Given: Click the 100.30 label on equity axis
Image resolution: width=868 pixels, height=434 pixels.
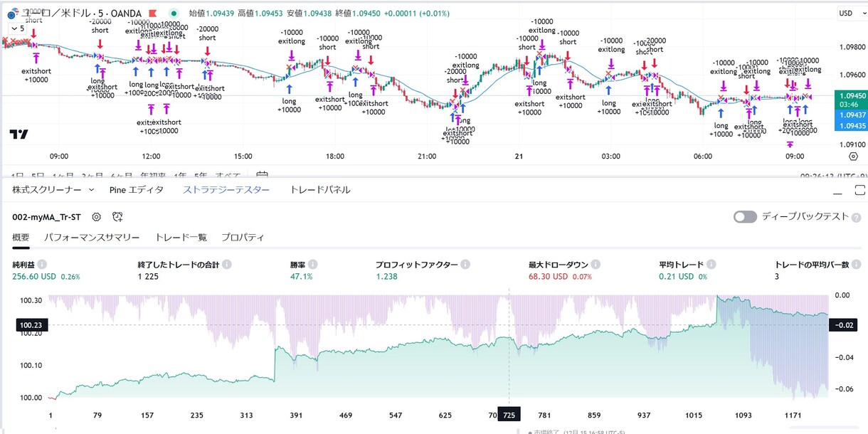Looking at the screenshot, I should [x=30, y=300].
